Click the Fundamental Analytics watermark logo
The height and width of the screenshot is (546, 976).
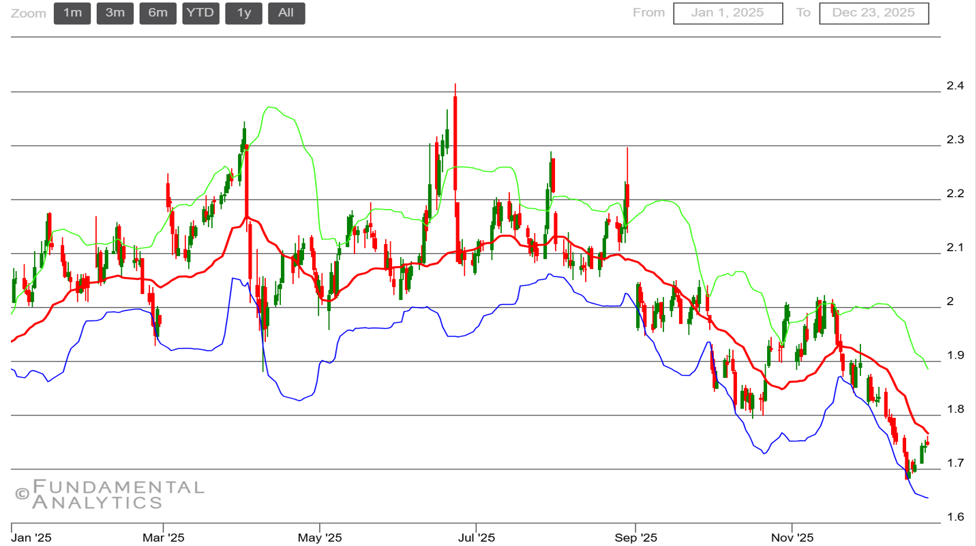(109, 494)
